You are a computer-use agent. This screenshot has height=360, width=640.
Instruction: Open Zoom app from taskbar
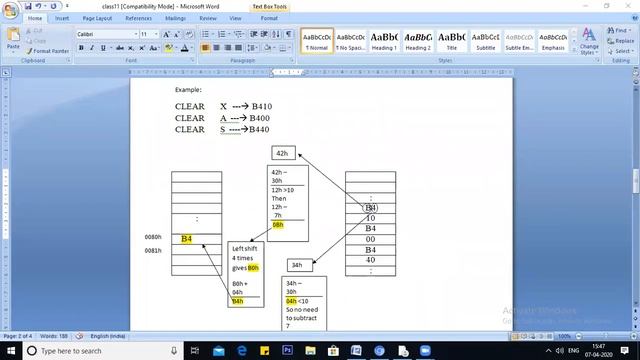point(425,351)
